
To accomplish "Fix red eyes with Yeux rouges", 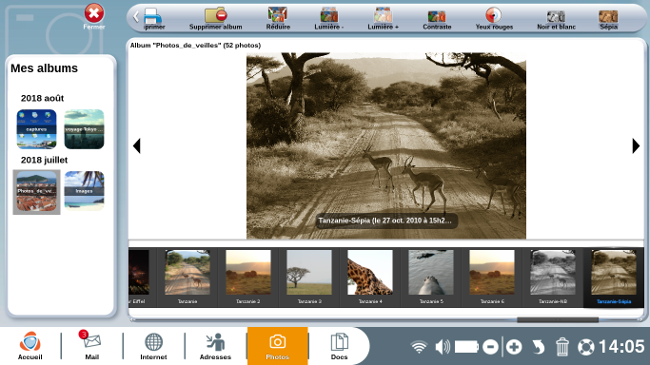I will (494, 19).
